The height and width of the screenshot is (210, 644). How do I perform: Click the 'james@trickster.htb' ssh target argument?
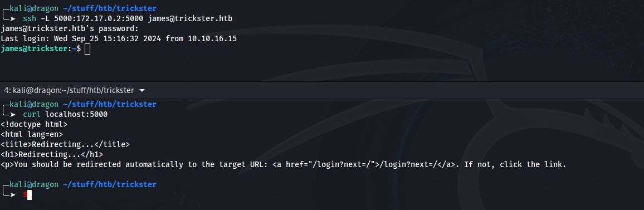pos(193,19)
